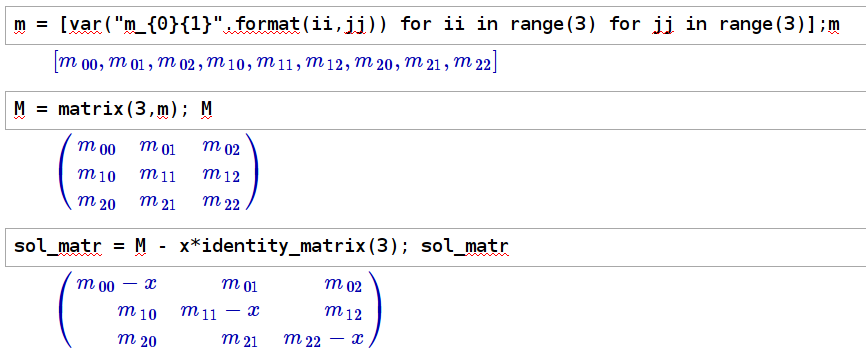Click 'identity_matrix(3)' in third cell code
This screenshot has height=361, width=866.
point(299,246)
